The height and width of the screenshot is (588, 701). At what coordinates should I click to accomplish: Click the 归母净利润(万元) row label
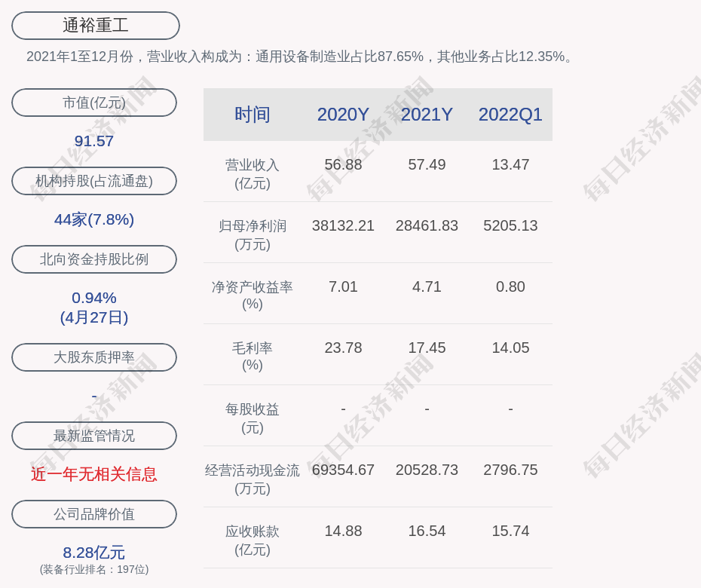(x=253, y=235)
